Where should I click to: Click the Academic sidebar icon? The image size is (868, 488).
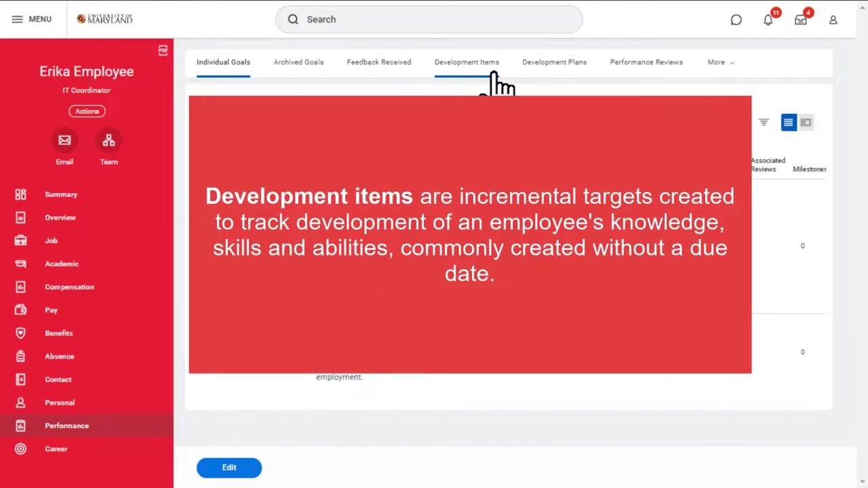[20, 264]
